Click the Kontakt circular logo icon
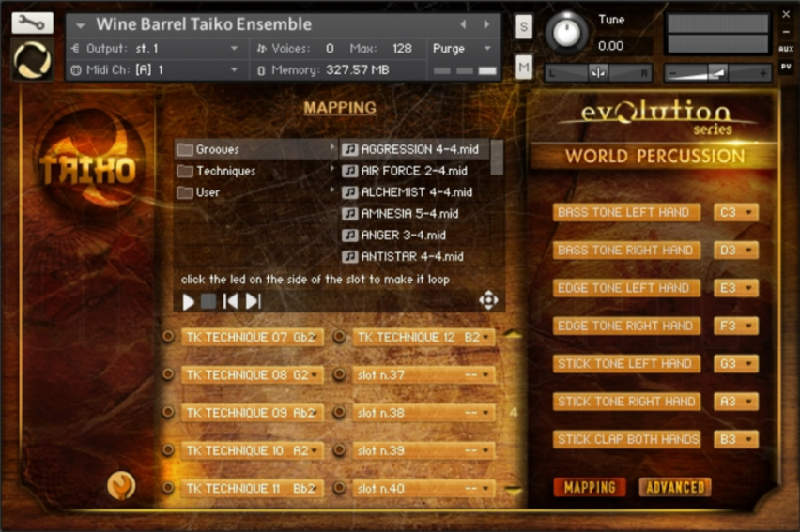Viewport: 800px width, 532px height. 32,60
